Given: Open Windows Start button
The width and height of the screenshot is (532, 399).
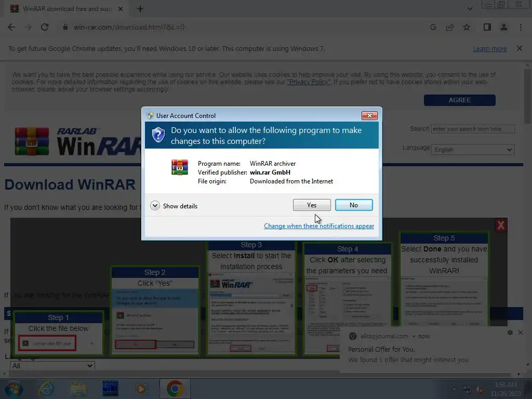Looking at the screenshot, I should click(x=13, y=389).
